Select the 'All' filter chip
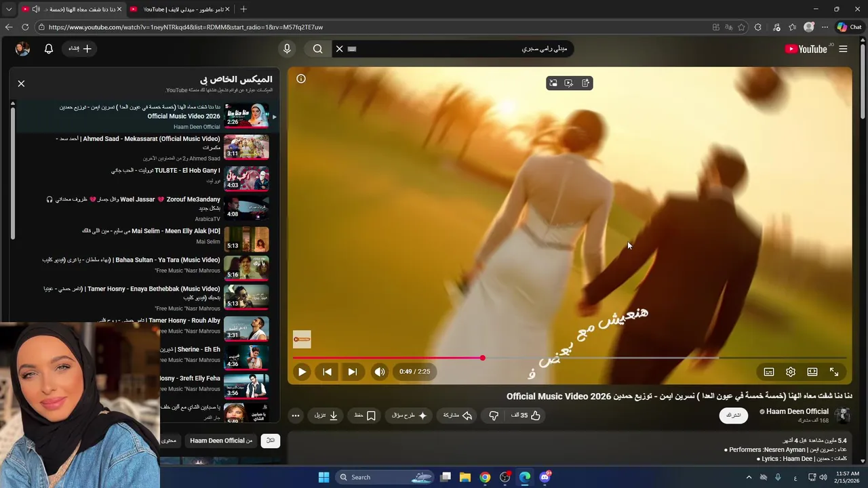This screenshot has height=488, width=868. coord(271,441)
